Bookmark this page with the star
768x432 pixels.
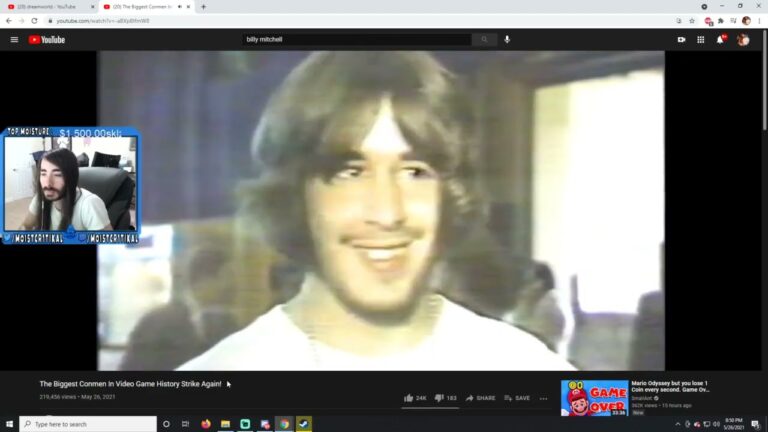pos(692,21)
